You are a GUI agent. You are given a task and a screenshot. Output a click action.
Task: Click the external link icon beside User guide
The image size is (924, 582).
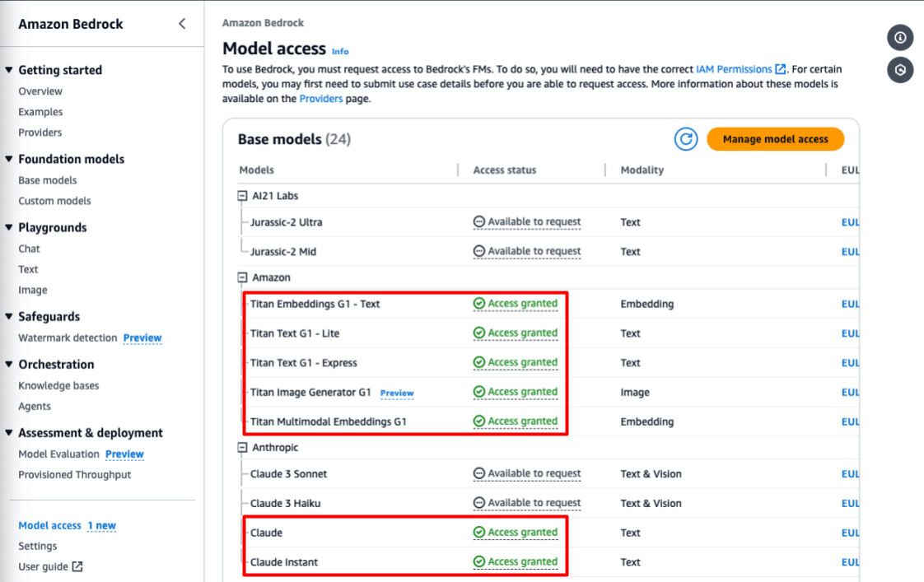[77, 566]
